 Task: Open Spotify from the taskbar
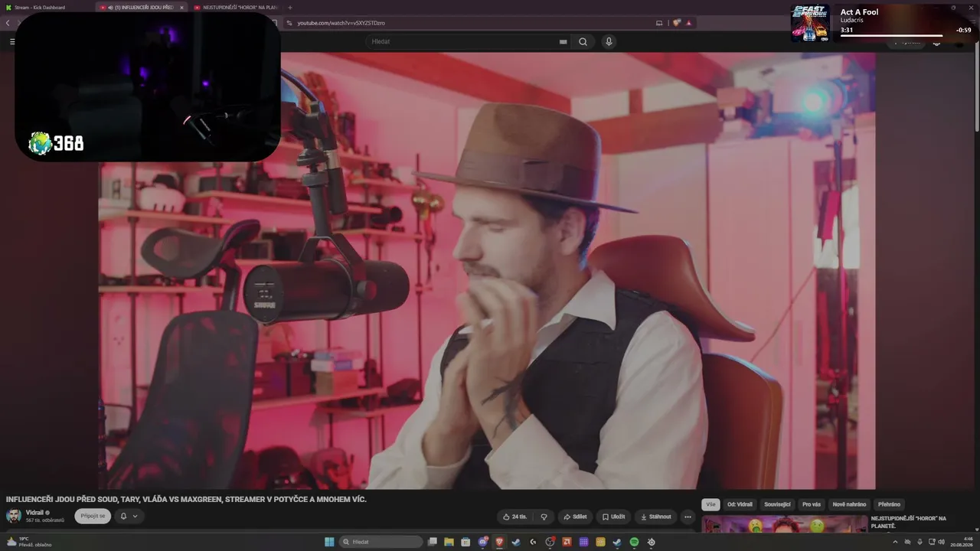point(634,542)
